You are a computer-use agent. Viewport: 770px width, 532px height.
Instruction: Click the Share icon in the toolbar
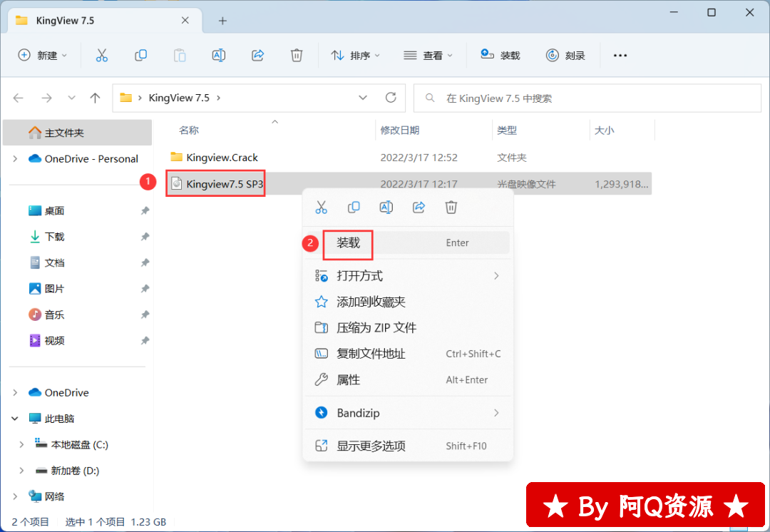258,55
